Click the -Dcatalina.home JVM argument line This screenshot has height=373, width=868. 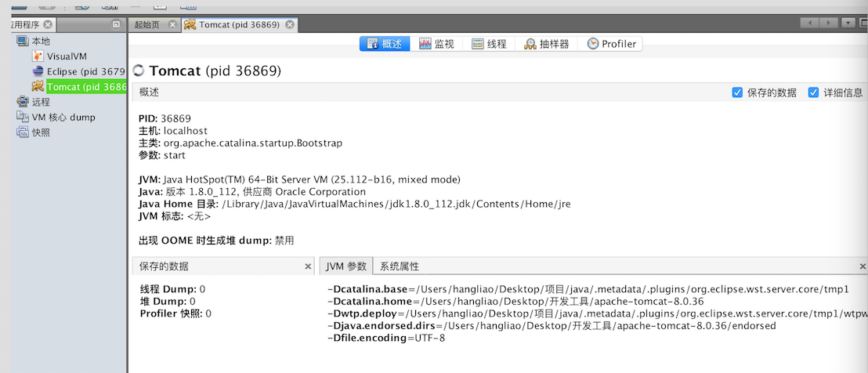coord(515,302)
